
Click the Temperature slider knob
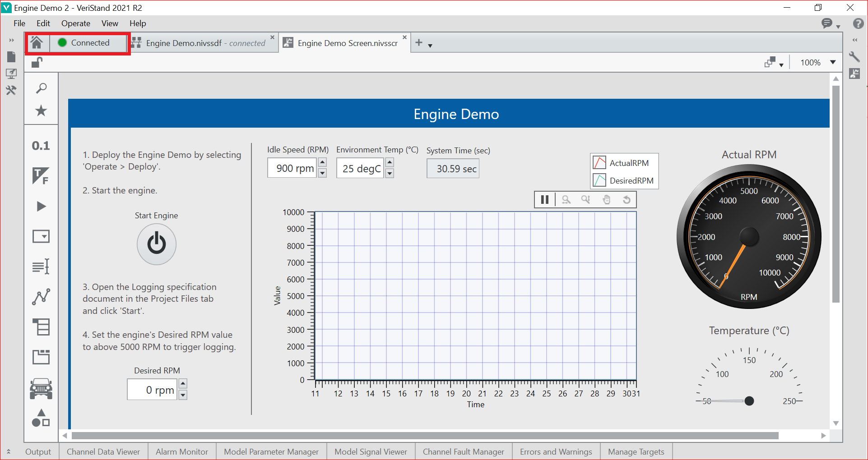pyautogui.click(x=749, y=401)
